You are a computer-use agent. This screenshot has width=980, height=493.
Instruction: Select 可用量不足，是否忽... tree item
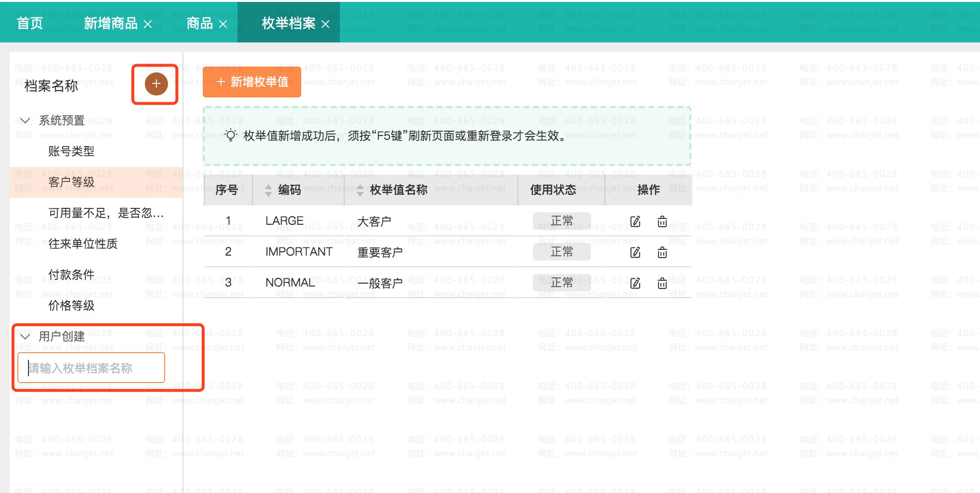pyautogui.click(x=106, y=213)
